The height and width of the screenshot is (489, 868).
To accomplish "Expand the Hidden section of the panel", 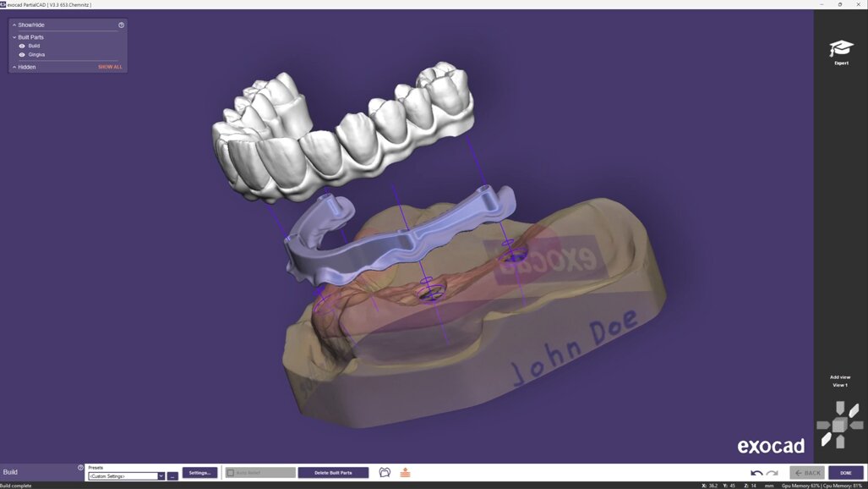I will [x=14, y=66].
